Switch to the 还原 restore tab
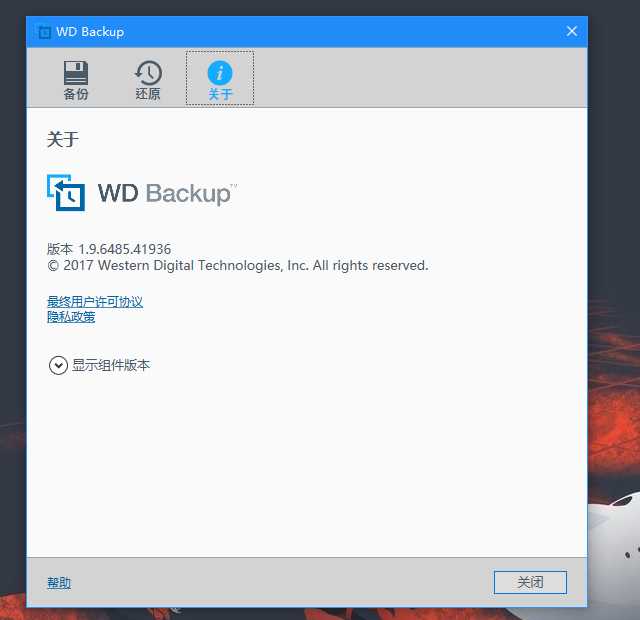Image resolution: width=640 pixels, height=620 pixels. [x=148, y=80]
